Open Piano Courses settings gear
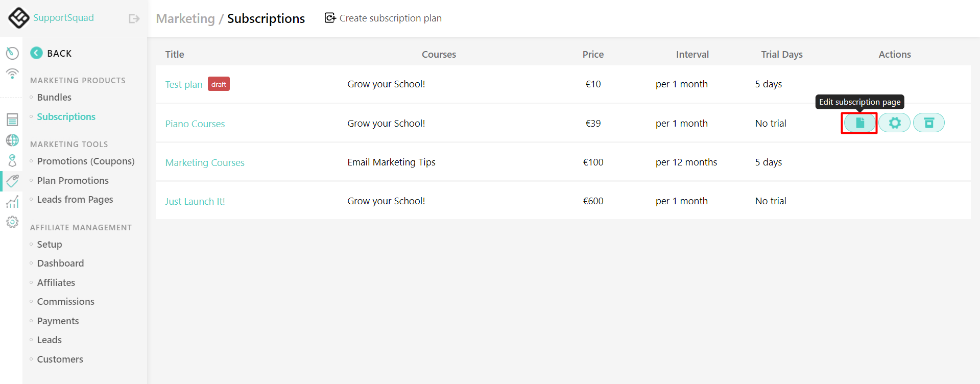 click(894, 123)
